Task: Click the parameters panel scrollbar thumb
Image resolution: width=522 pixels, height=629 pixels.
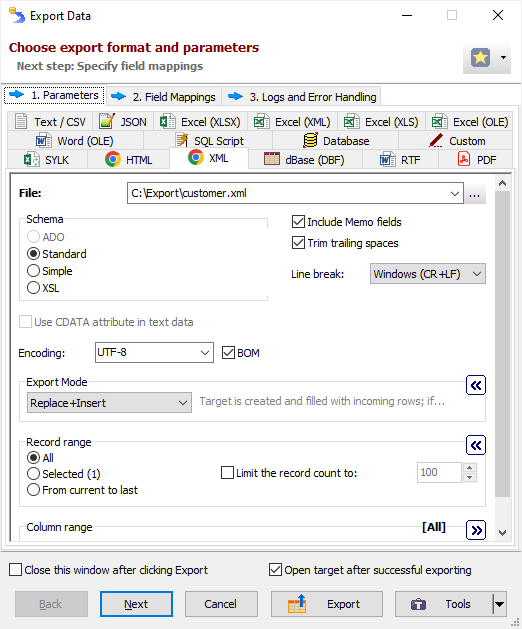Action: pos(502,344)
